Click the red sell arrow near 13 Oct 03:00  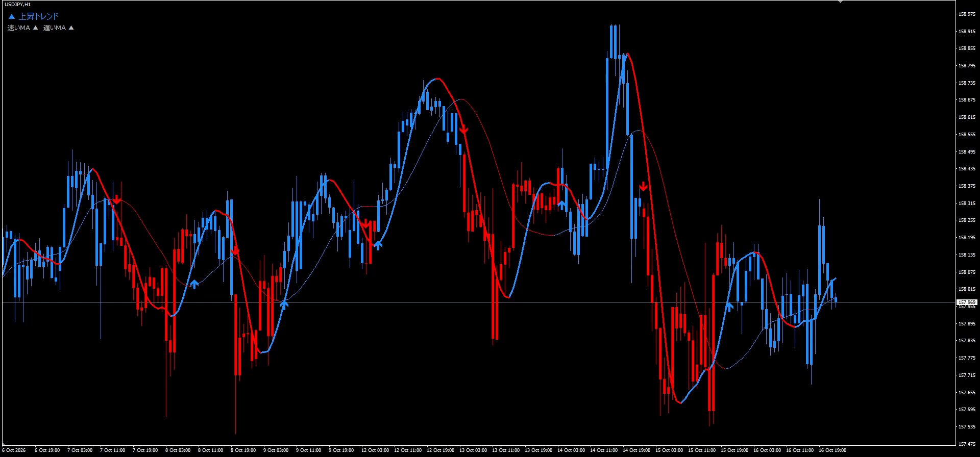463,130
